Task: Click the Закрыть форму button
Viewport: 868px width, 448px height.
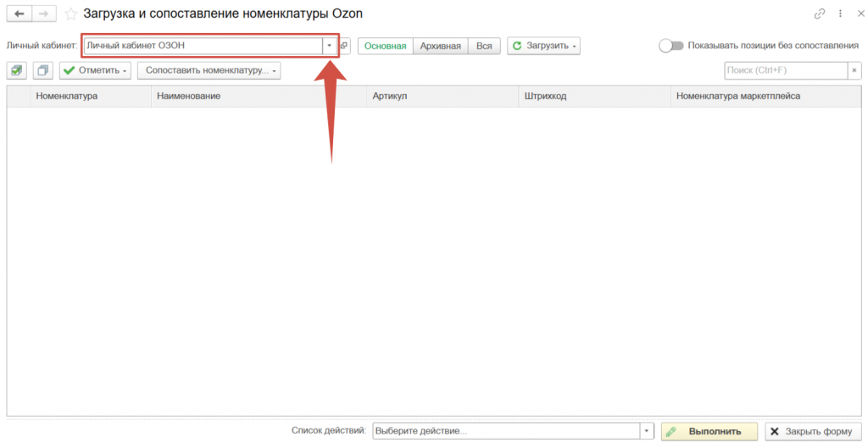Action: click(811, 432)
